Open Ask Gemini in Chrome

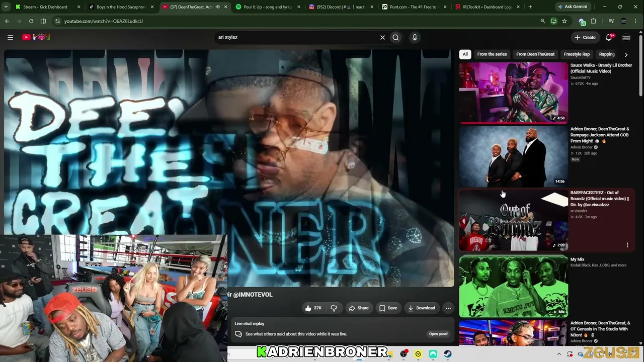572,7
